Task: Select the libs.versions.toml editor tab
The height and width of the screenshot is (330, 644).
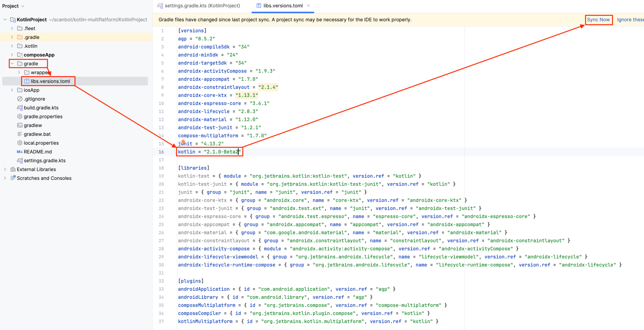Action: pyautogui.click(x=282, y=5)
